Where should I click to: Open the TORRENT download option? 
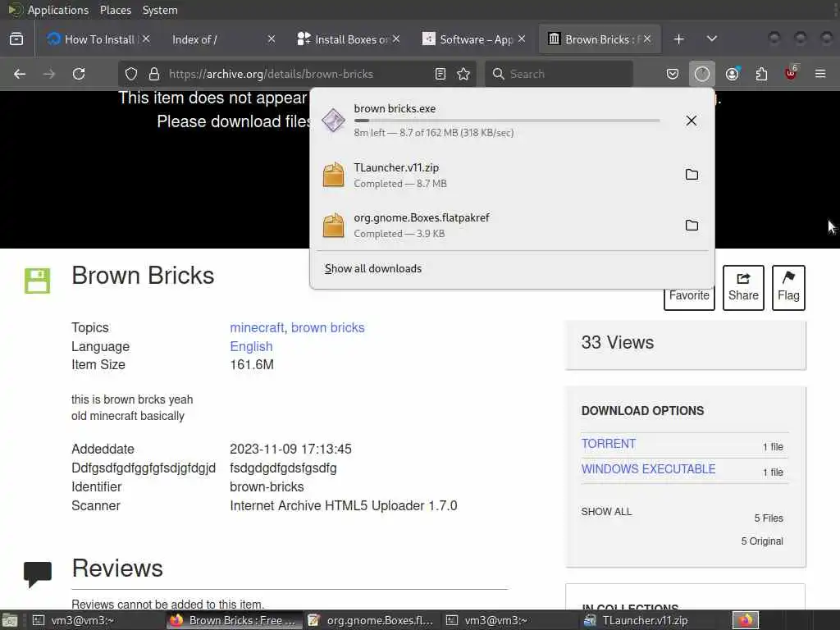point(609,444)
